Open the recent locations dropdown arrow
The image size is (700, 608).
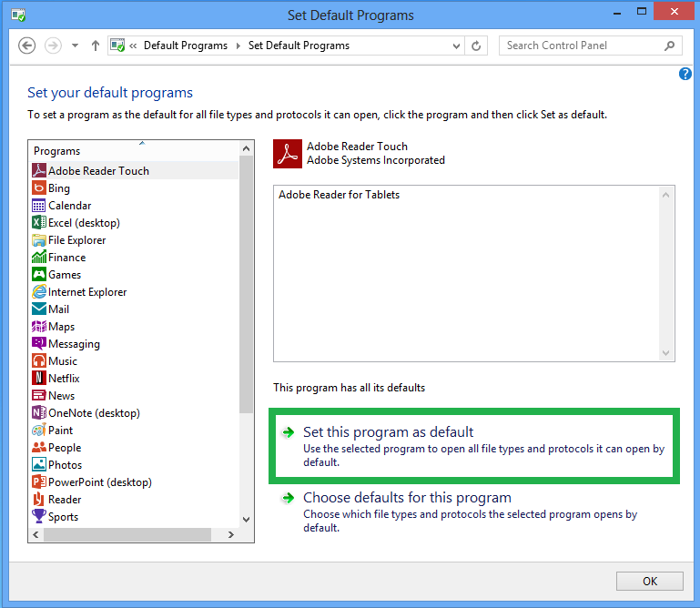(x=75, y=46)
